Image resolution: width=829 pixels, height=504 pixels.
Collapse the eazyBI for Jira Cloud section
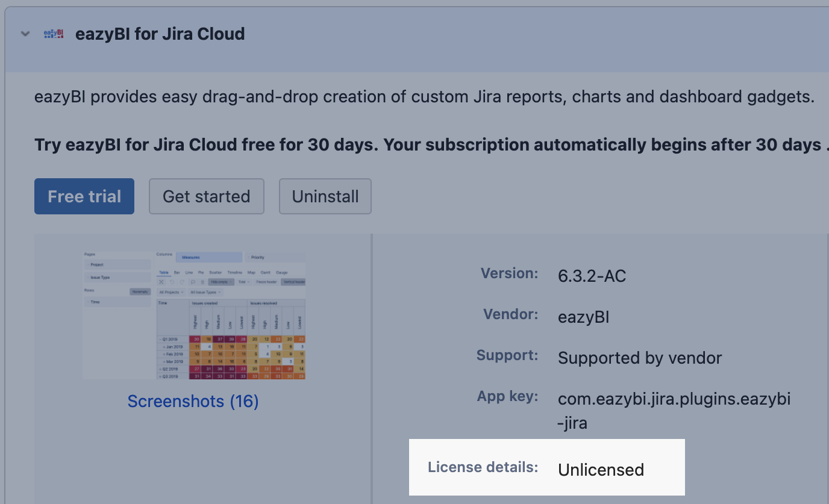click(x=25, y=34)
